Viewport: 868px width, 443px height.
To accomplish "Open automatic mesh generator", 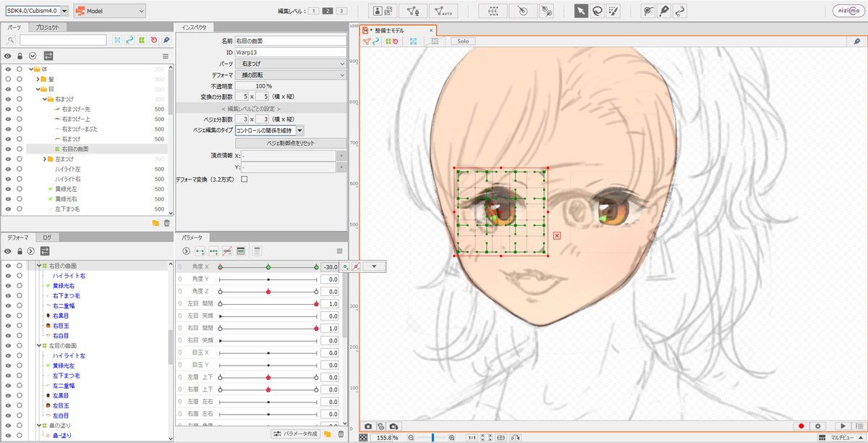I will tap(442, 11).
